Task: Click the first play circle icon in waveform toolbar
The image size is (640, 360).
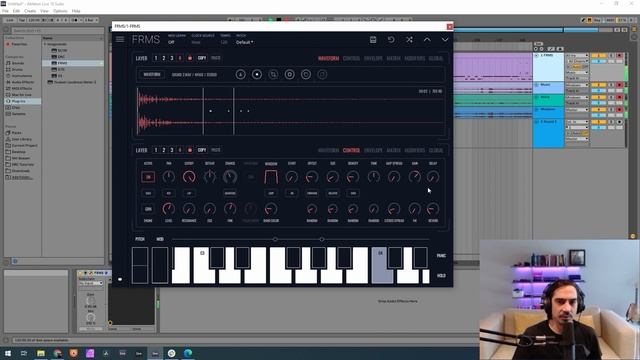Action: click(289, 75)
